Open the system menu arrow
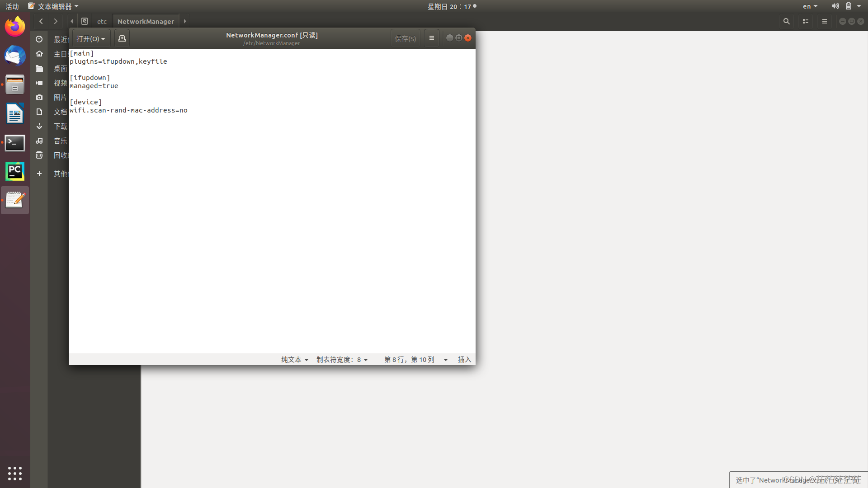 point(859,6)
